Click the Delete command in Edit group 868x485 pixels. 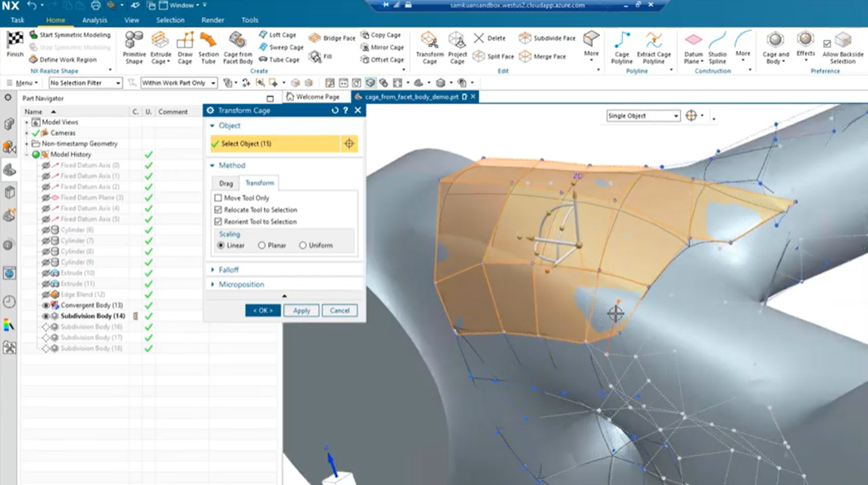click(490, 38)
